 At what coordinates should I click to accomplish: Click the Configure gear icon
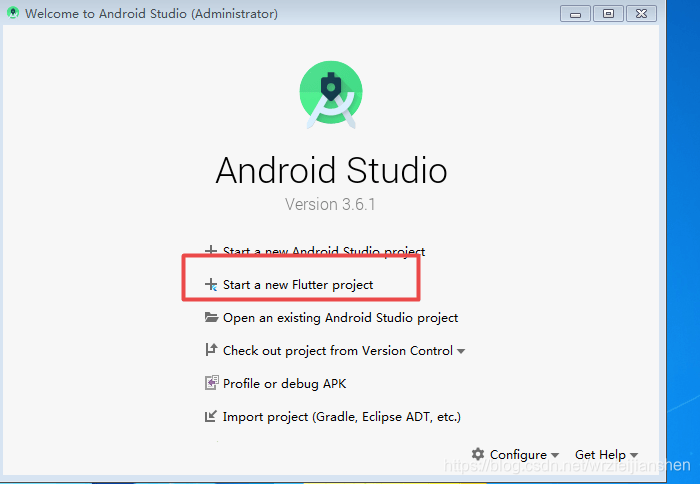[x=478, y=454]
